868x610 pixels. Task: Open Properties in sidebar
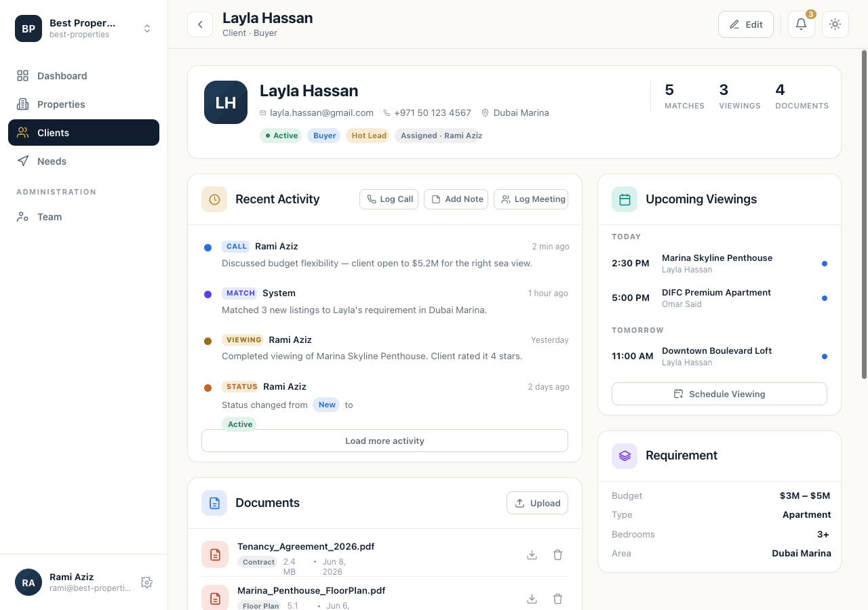point(83,104)
